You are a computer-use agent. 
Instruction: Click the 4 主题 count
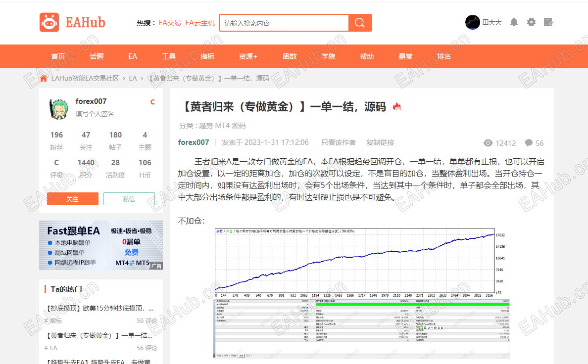point(145,140)
